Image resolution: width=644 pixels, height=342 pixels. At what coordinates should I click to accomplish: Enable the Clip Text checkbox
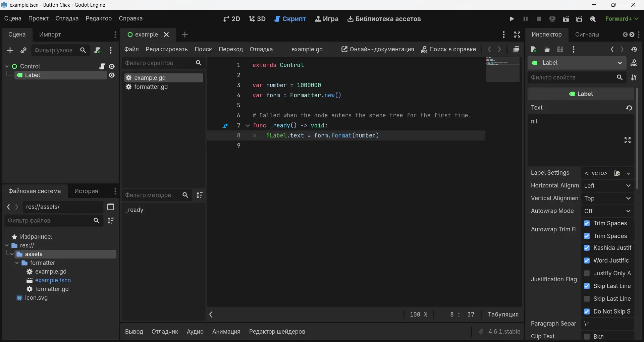587,336
